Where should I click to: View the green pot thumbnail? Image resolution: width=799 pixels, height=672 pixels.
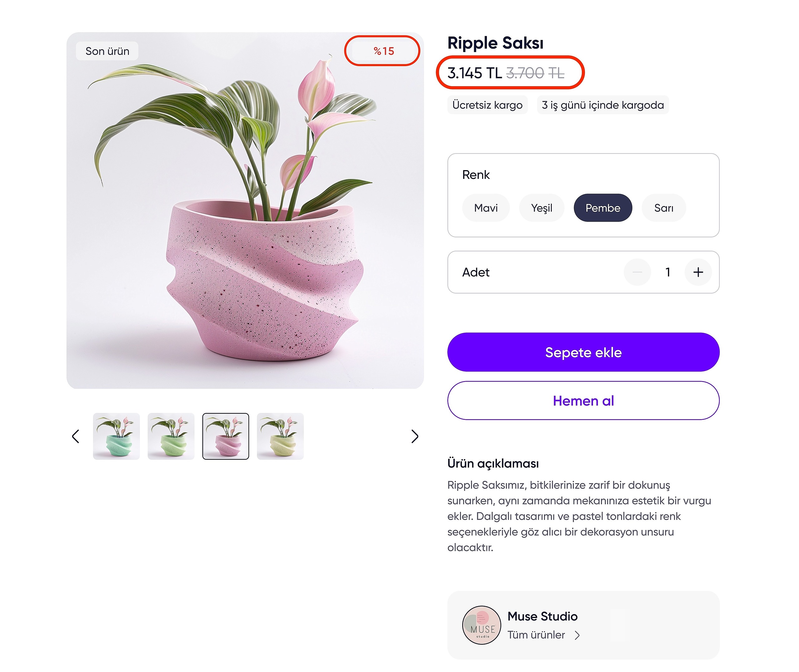point(171,436)
